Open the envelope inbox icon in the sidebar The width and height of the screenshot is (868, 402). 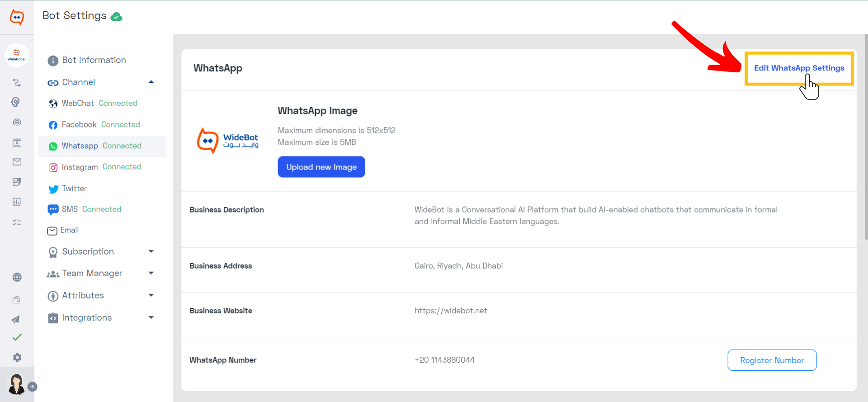pos(17,162)
